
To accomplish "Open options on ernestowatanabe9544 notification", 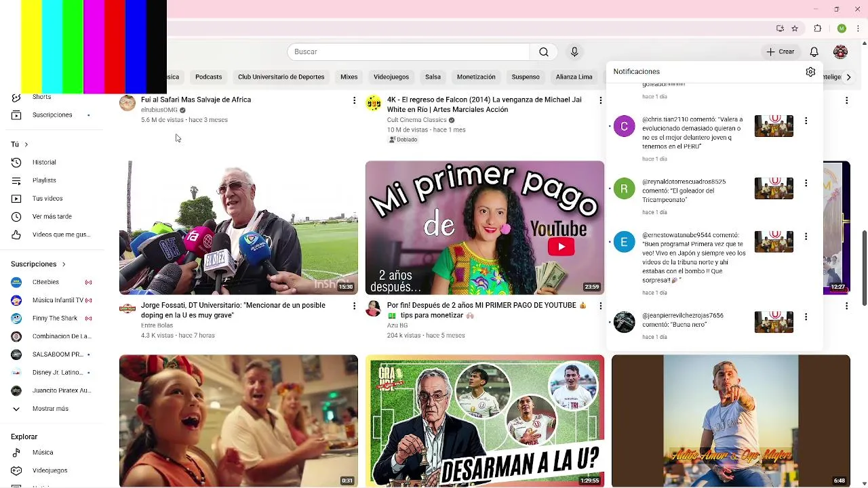I will [x=806, y=237].
